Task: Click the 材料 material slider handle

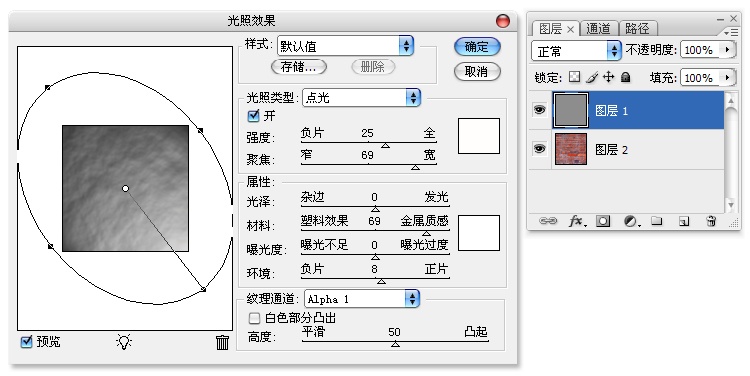Action: [x=426, y=233]
